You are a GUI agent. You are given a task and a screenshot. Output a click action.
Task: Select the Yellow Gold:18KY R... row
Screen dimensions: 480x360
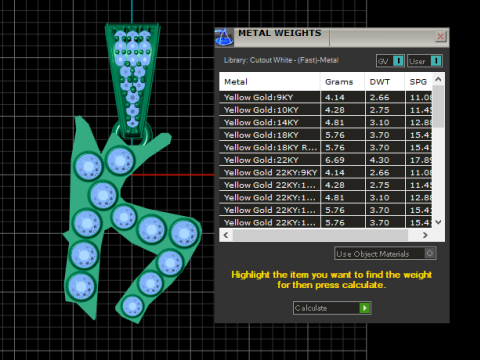(x=325, y=147)
